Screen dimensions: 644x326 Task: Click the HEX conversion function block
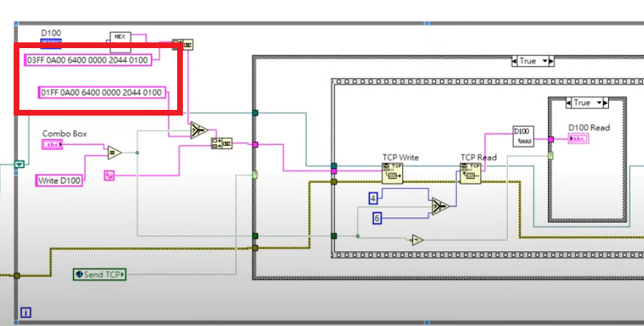(x=120, y=42)
